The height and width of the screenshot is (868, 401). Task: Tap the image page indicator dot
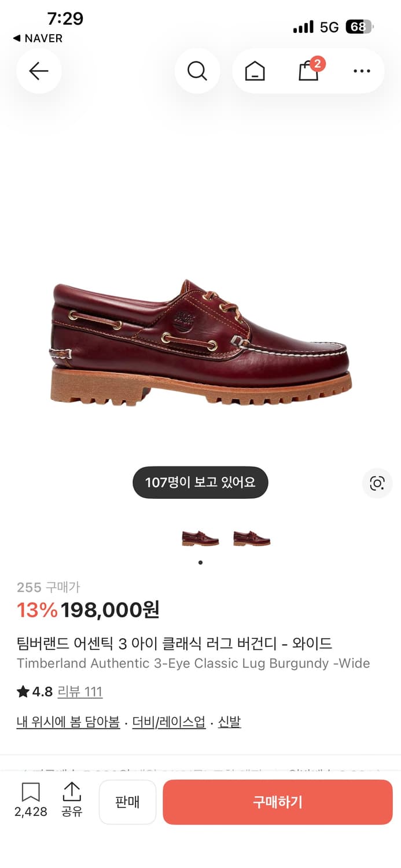pyautogui.click(x=200, y=562)
